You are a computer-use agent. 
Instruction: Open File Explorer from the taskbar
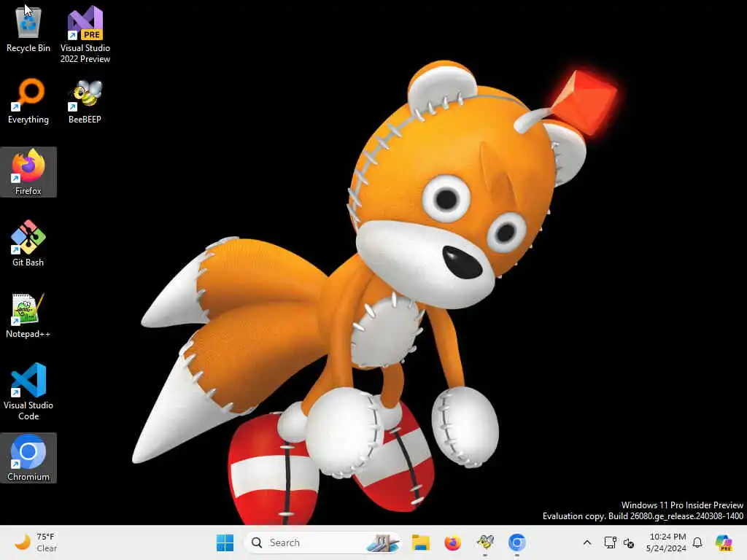421,542
